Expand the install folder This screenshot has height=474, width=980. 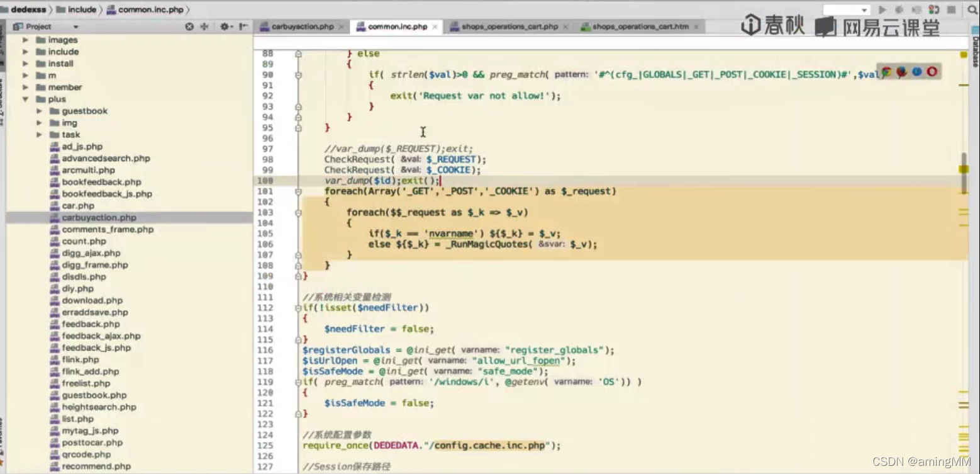click(x=25, y=64)
